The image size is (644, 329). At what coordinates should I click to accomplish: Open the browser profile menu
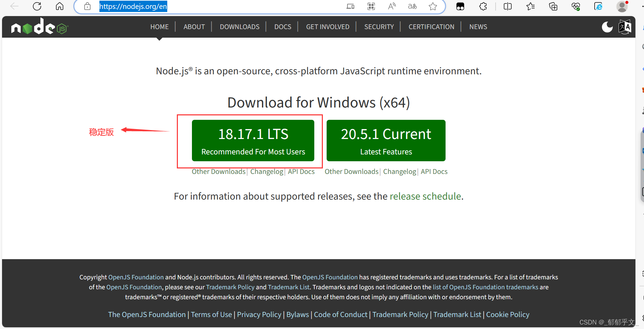[623, 6]
